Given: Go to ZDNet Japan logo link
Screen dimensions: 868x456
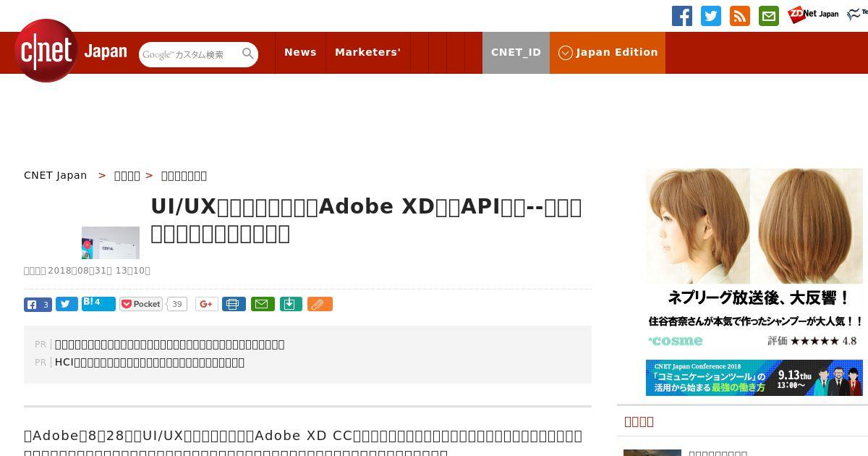Looking at the screenshot, I should (x=813, y=14).
